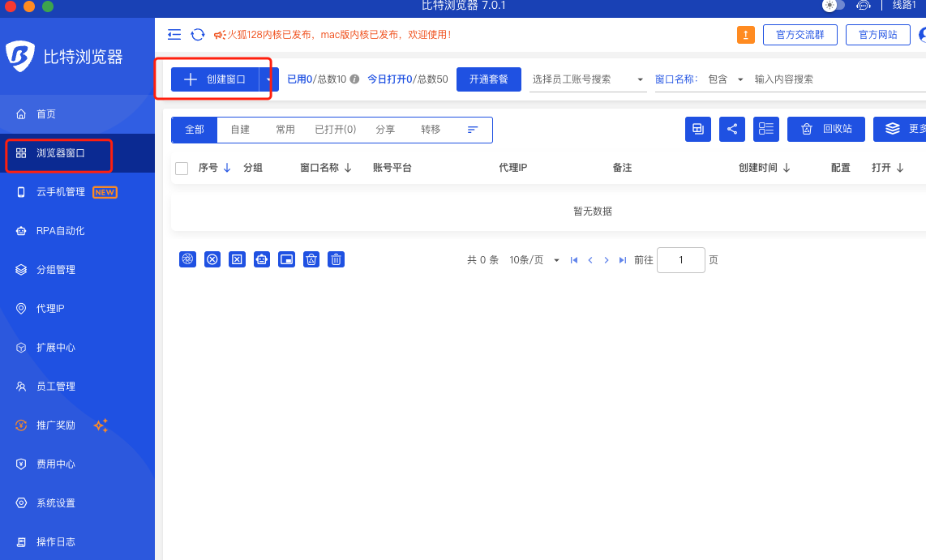926x560 pixels.
Task: Click the 官方交流群 button
Action: (800, 35)
